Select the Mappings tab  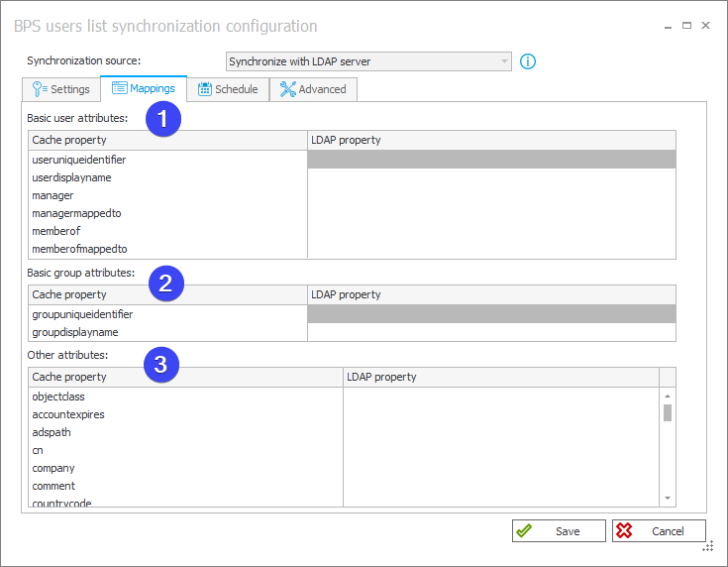(144, 88)
